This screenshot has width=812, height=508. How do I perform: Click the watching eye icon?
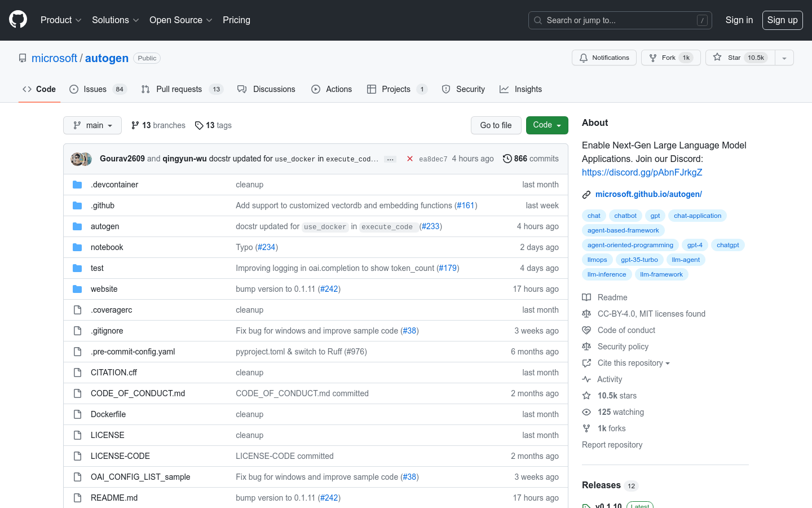pyautogui.click(x=586, y=412)
